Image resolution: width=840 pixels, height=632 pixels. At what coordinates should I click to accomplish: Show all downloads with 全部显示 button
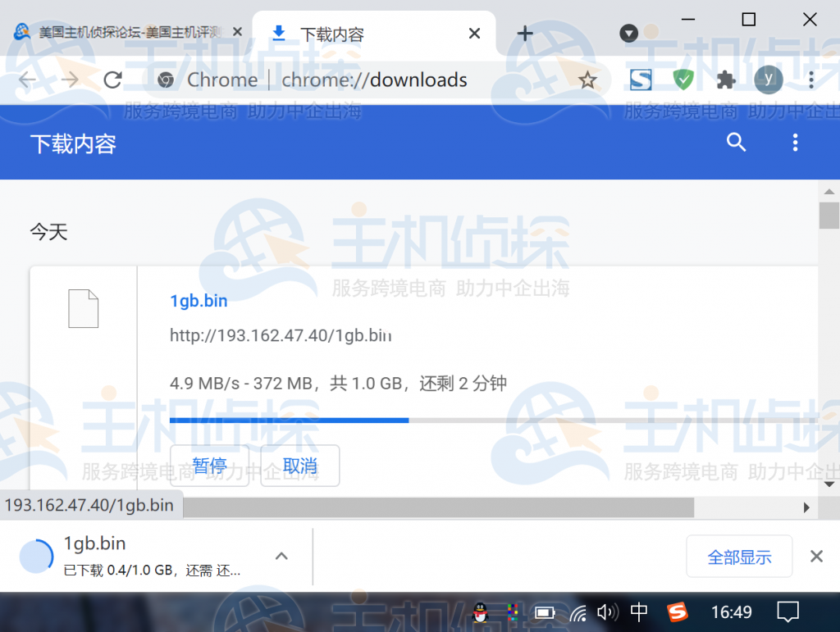[x=739, y=557]
